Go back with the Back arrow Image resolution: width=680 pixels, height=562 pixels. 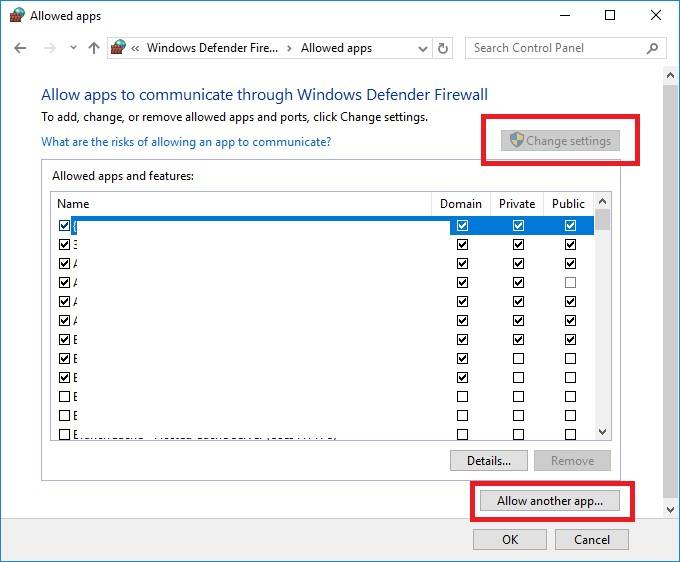[20, 48]
